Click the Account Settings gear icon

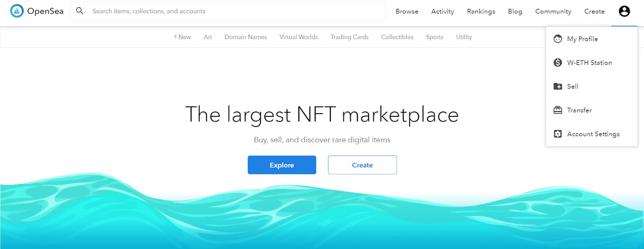pos(558,134)
